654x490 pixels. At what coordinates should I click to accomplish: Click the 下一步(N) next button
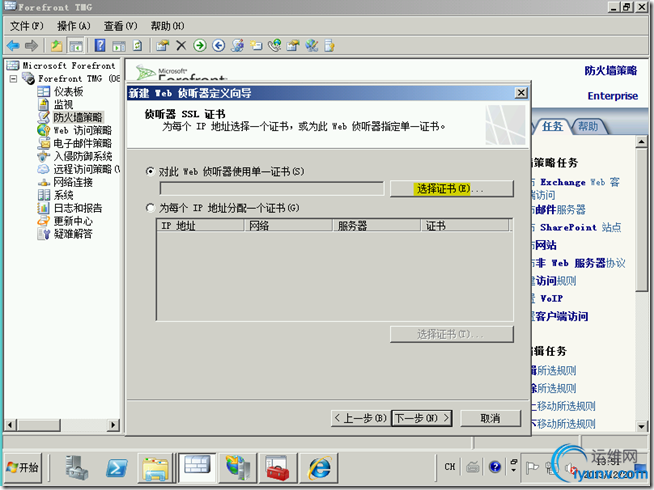422,418
